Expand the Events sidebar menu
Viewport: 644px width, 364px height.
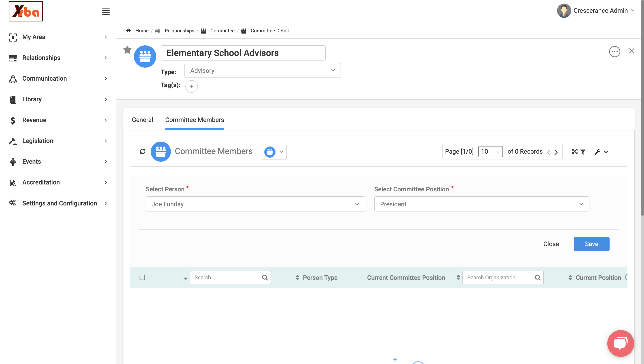pyautogui.click(x=58, y=161)
